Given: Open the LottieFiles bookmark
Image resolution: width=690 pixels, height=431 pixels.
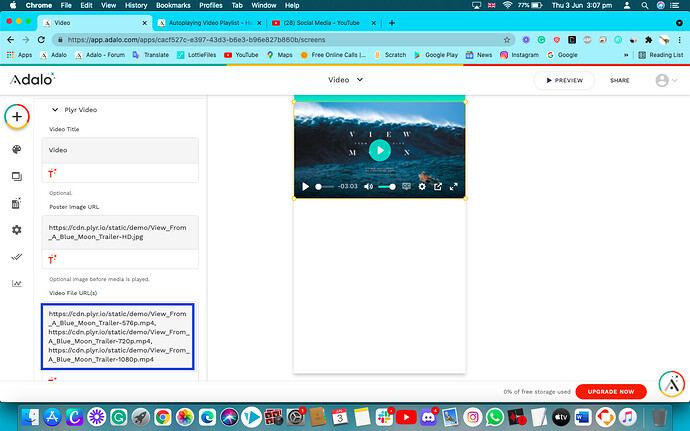Looking at the screenshot, I should [x=197, y=55].
